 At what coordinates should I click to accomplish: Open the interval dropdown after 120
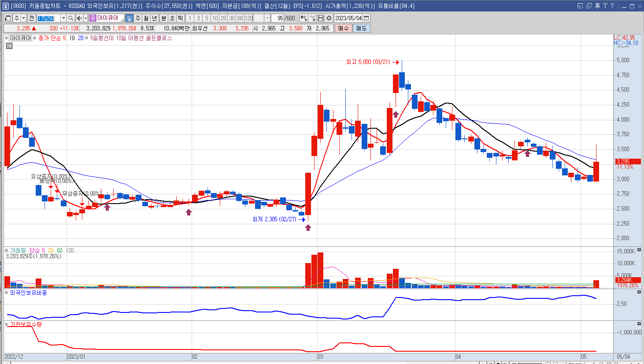[267, 18]
